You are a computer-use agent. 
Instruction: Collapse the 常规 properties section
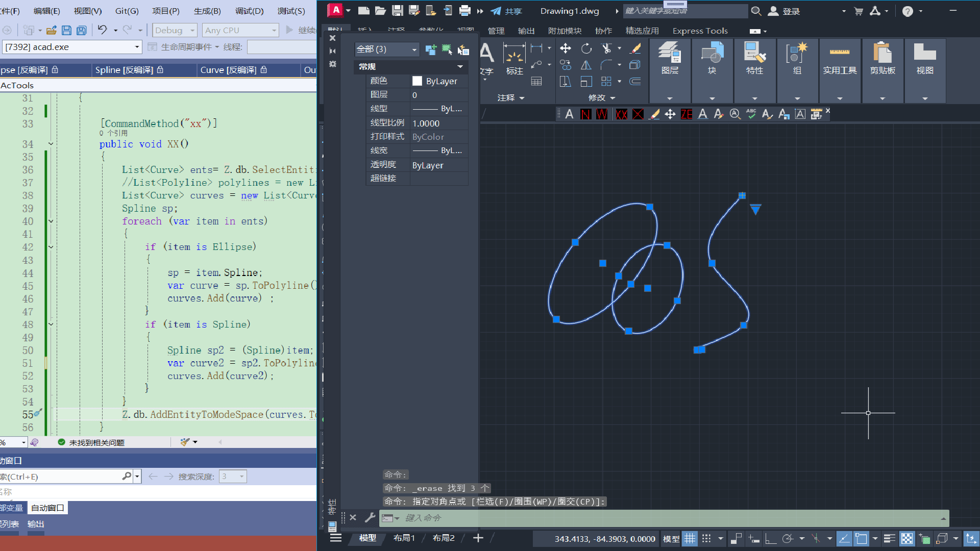coord(460,67)
